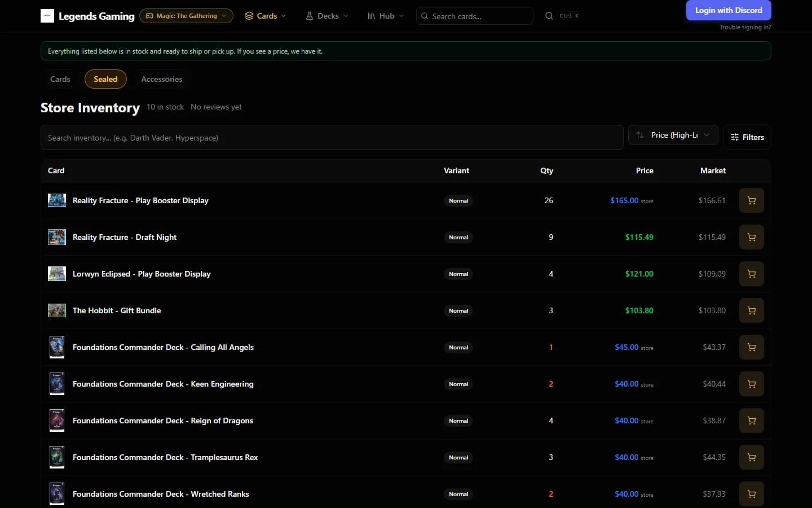This screenshot has height=508, width=812.
Task: Add Calling All Angels deck to cart
Action: point(752,347)
